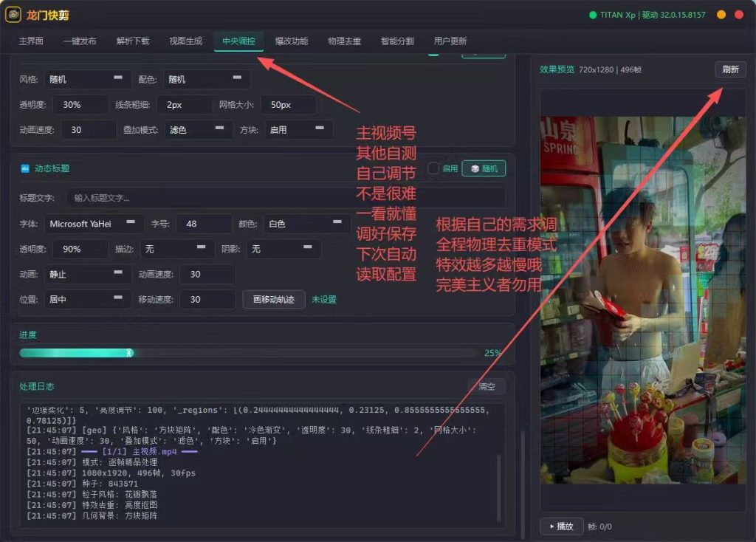The height and width of the screenshot is (542, 756).
Task: Click the 标题文字 input field
Action: pyautogui.click(x=286, y=198)
